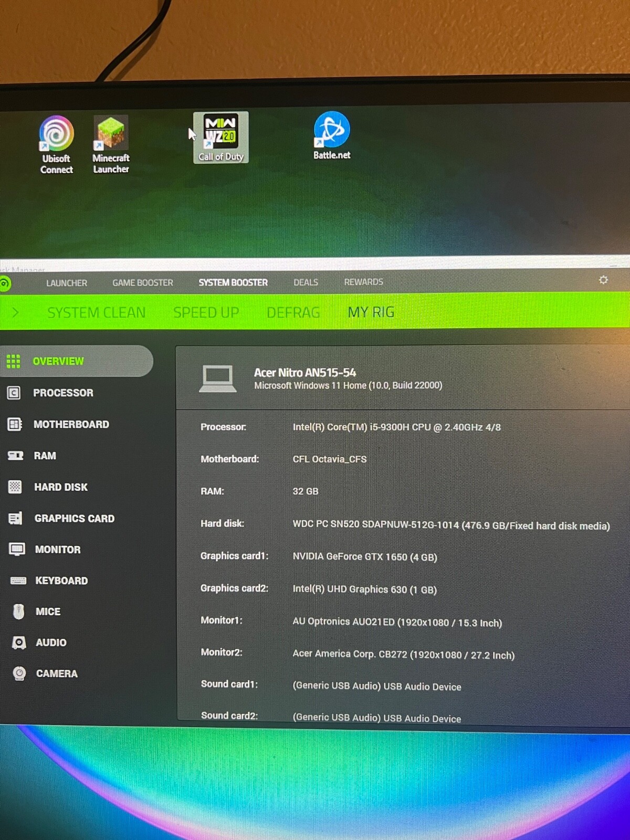630x840 pixels.
Task: Click the Monitor icon in sidebar
Action: [x=17, y=549]
